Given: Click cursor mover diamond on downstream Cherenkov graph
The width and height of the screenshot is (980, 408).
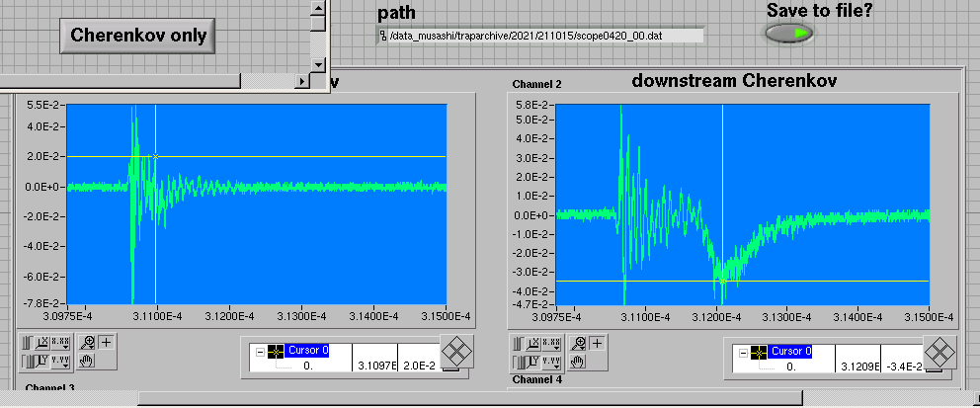Looking at the screenshot, I should click(940, 353).
